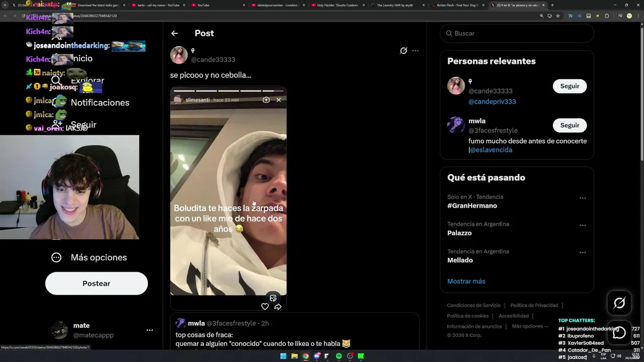Like the story with heart icon
This screenshot has width=644, height=362.
(x=265, y=306)
